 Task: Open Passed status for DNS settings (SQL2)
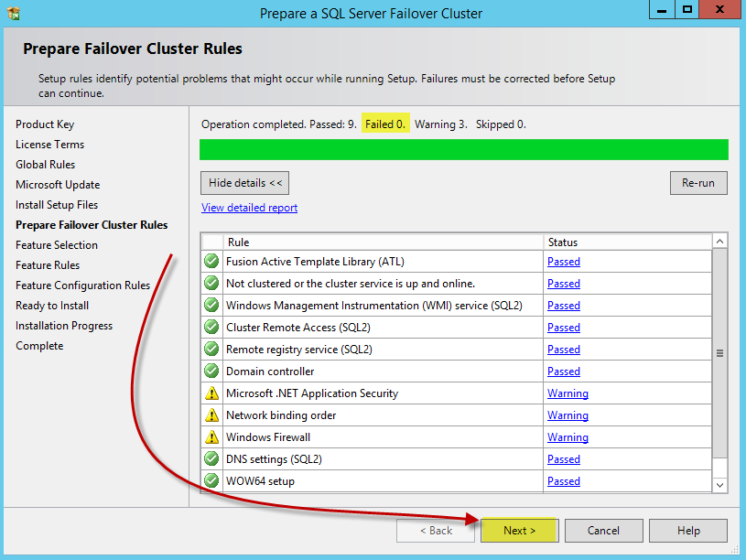[x=563, y=459]
